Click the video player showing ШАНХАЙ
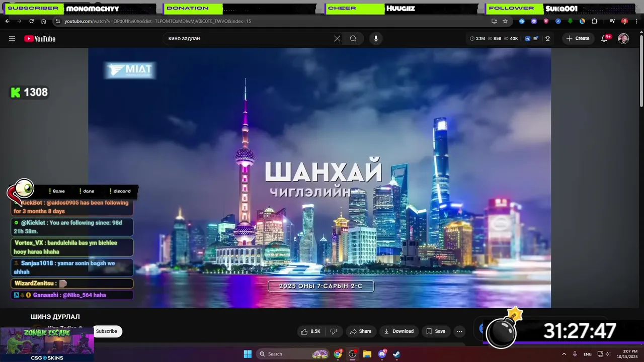The width and height of the screenshot is (644, 362). pos(319,178)
